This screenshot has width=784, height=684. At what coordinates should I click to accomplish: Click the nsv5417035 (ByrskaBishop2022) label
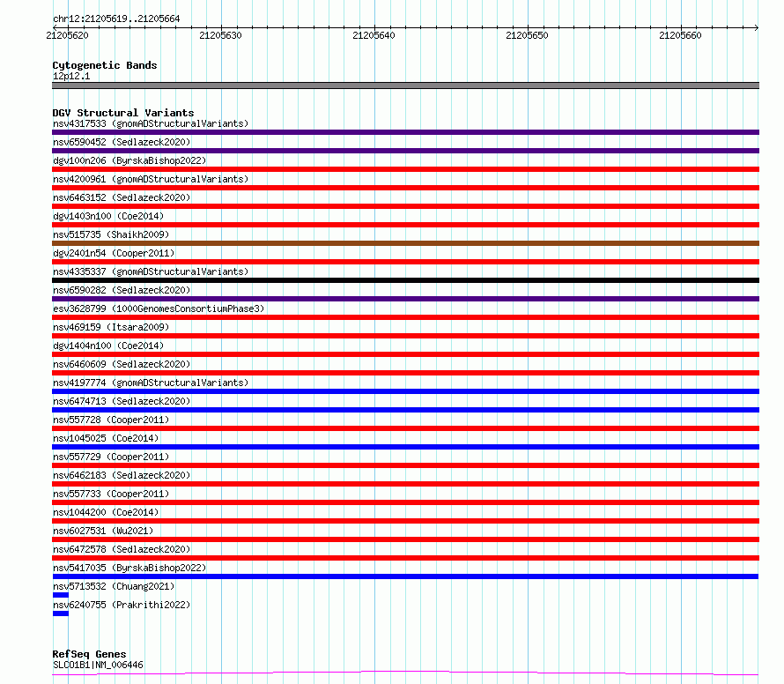pyautogui.click(x=129, y=568)
